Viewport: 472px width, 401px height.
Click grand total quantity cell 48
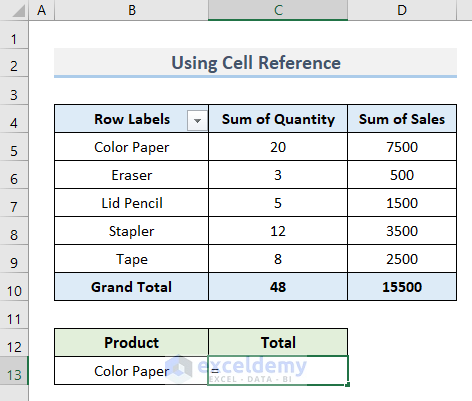278,287
